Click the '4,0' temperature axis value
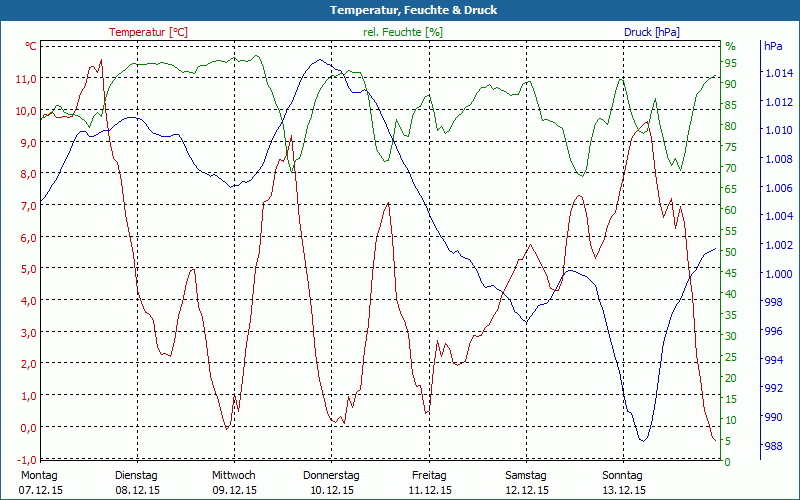Screen dimensions: 800x500 click(x=28, y=301)
